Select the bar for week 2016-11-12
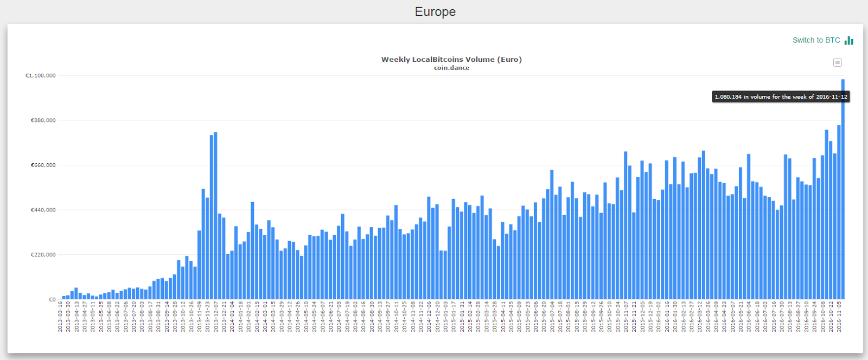The width and height of the screenshot is (868, 360). pyautogui.click(x=843, y=189)
